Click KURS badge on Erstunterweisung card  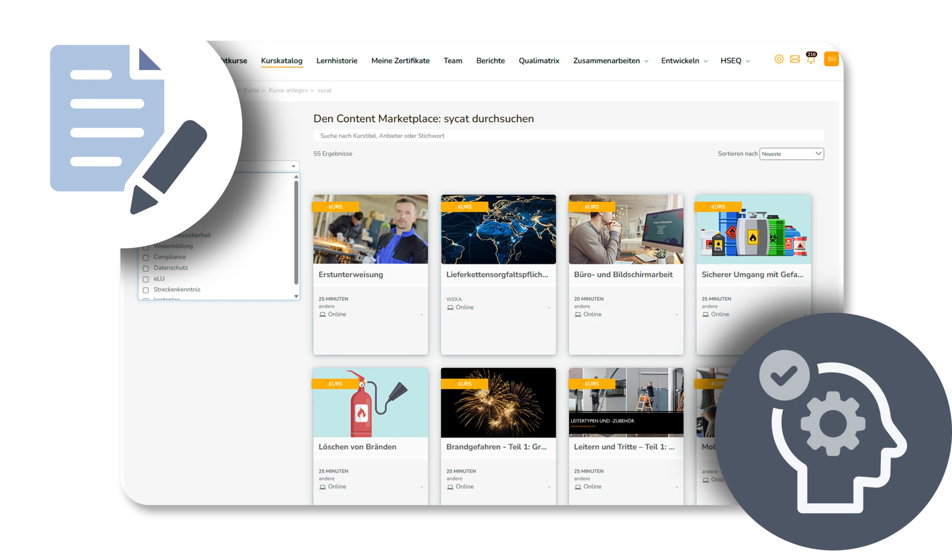pos(335,207)
